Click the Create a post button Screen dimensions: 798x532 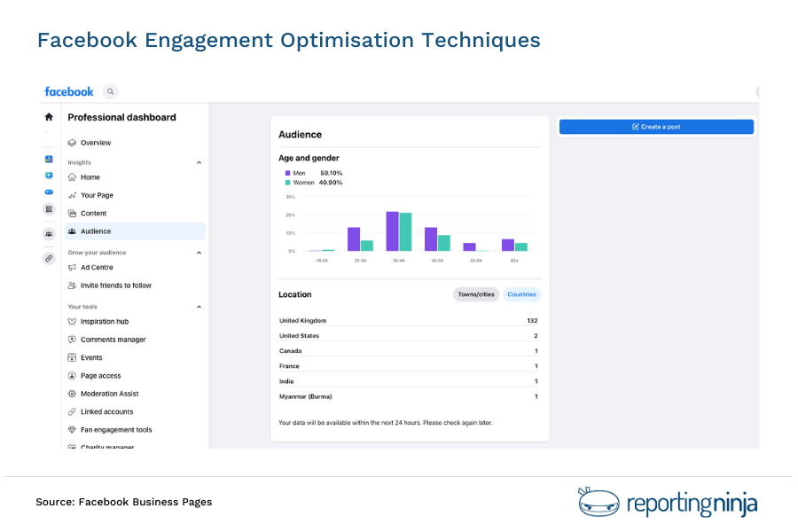pyautogui.click(x=655, y=127)
